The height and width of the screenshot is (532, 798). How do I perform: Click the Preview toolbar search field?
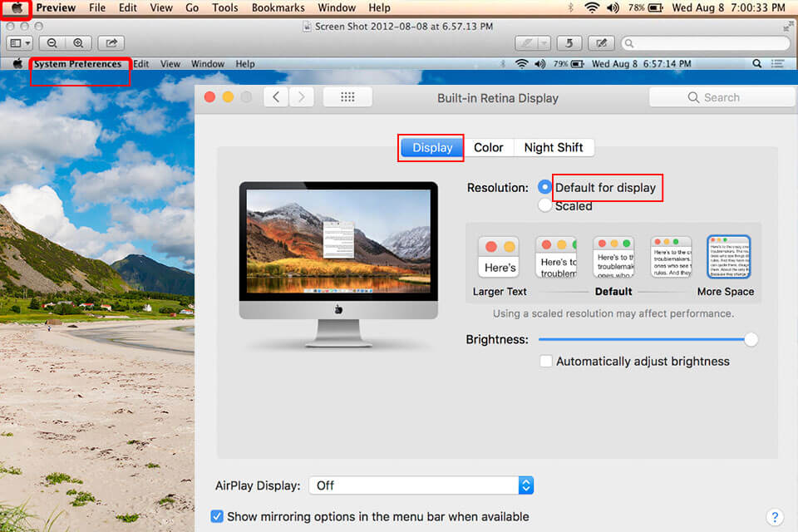point(706,43)
